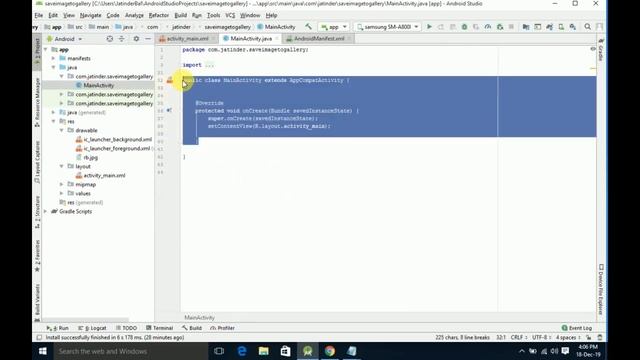
Task: Open the Event Log
Action: pos(576,328)
